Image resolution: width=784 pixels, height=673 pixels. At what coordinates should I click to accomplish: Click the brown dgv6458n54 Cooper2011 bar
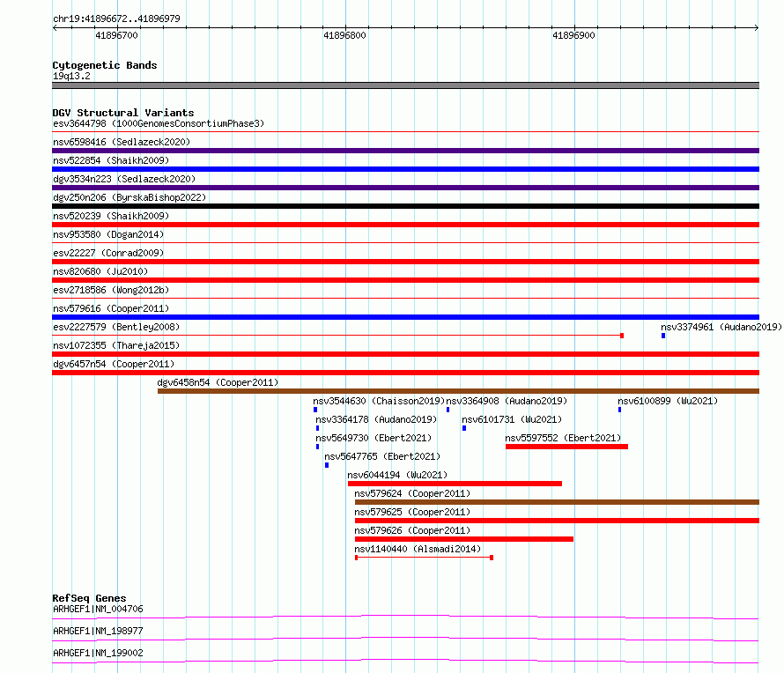pyautogui.click(x=457, y=391)
